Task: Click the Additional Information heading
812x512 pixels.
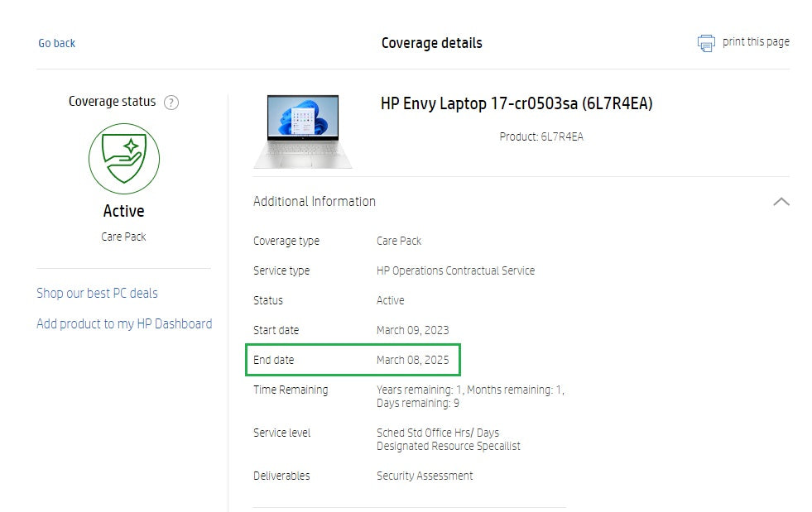Action: 315,201
